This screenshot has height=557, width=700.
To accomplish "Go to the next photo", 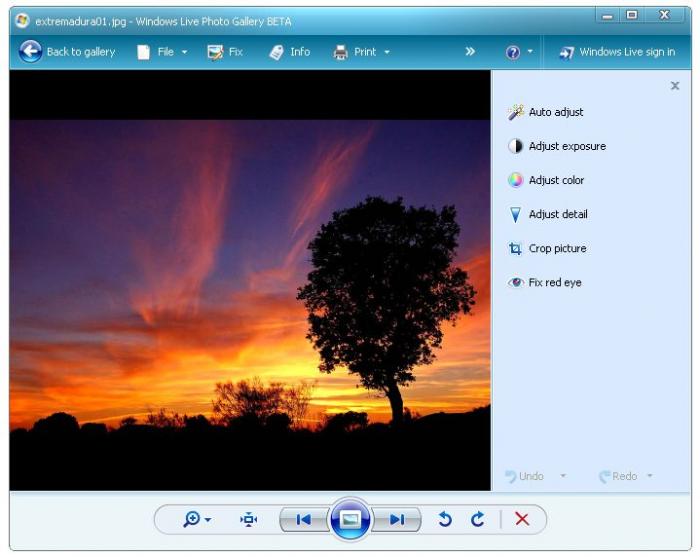I will pos(396,520).
